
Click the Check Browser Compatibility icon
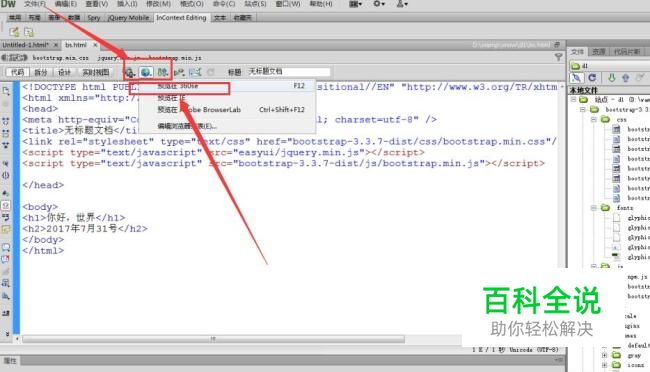(x=195, y=73)
